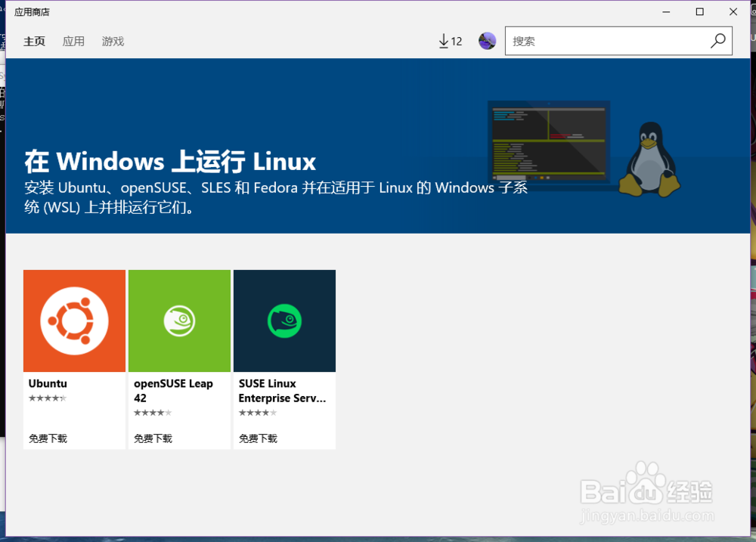
Task: Open the user account avatar
Action: pos(487,41)
